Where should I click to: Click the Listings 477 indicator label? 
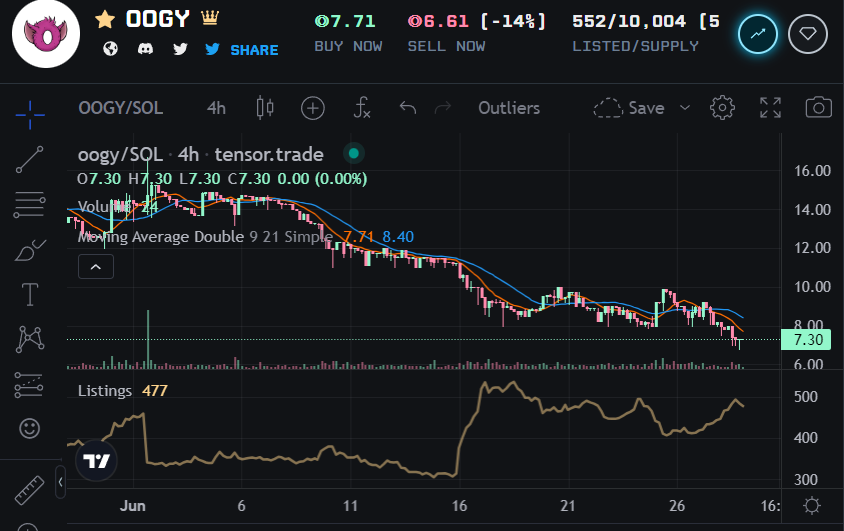click(x=123, y=391)
